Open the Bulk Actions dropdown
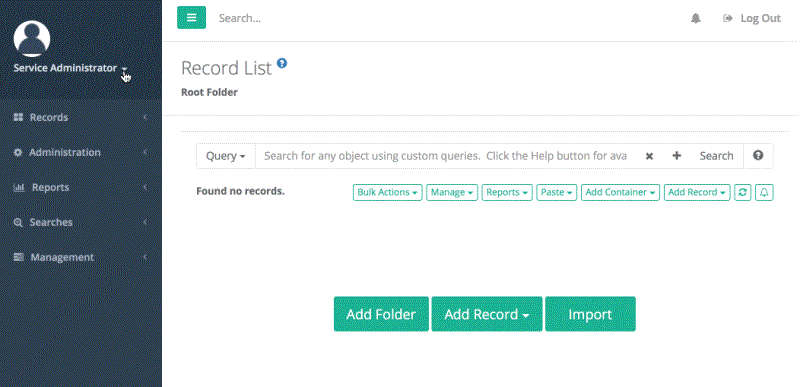The width and height of the screenshot is (800, 387). coord(387,192)
